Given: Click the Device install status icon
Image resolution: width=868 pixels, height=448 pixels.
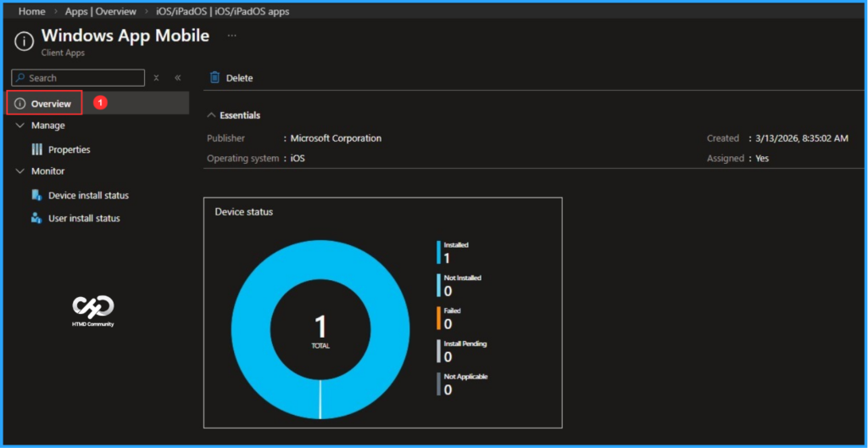Looking at the screenshot, I should click(37, 195).
